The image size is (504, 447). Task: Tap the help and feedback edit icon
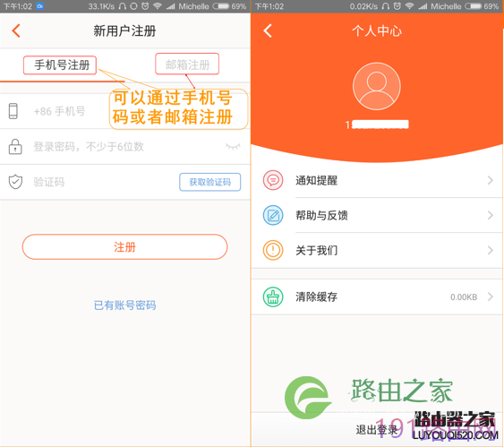click(x=273, y=215)
